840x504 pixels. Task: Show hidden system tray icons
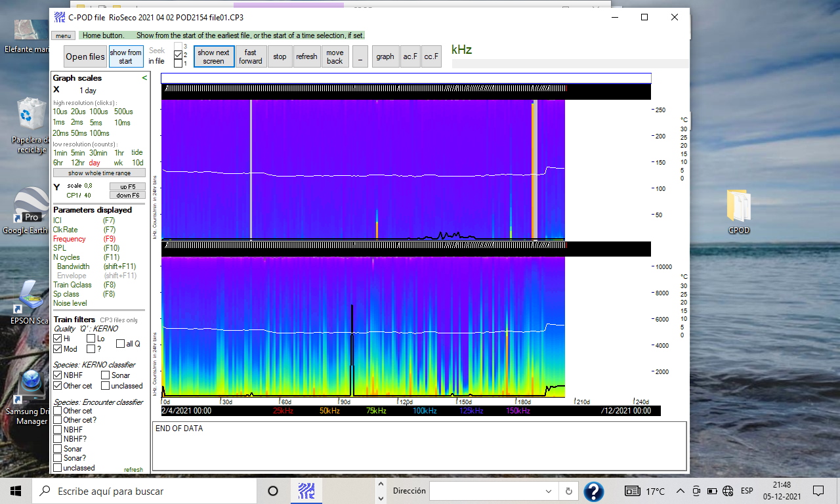click(679, 491)
